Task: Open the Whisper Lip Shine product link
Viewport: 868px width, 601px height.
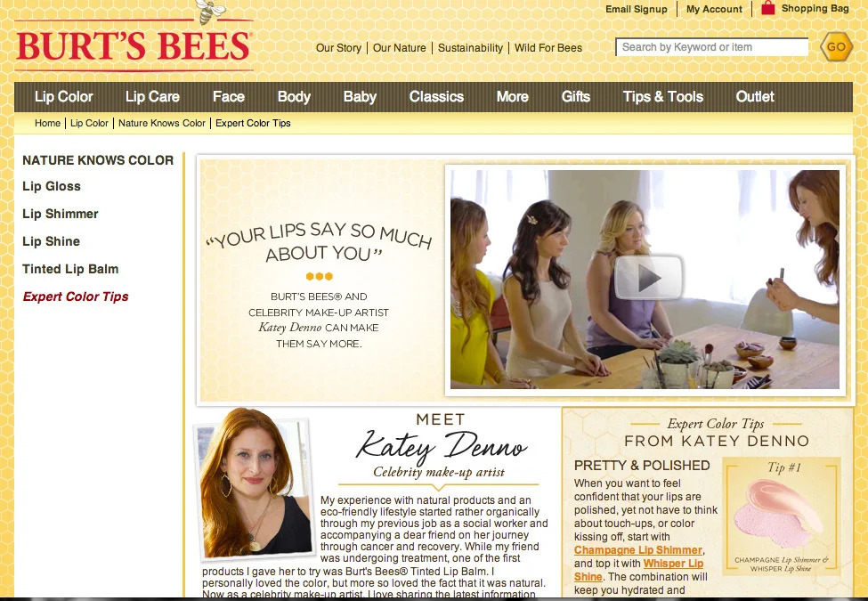Action: click(639, 570)
